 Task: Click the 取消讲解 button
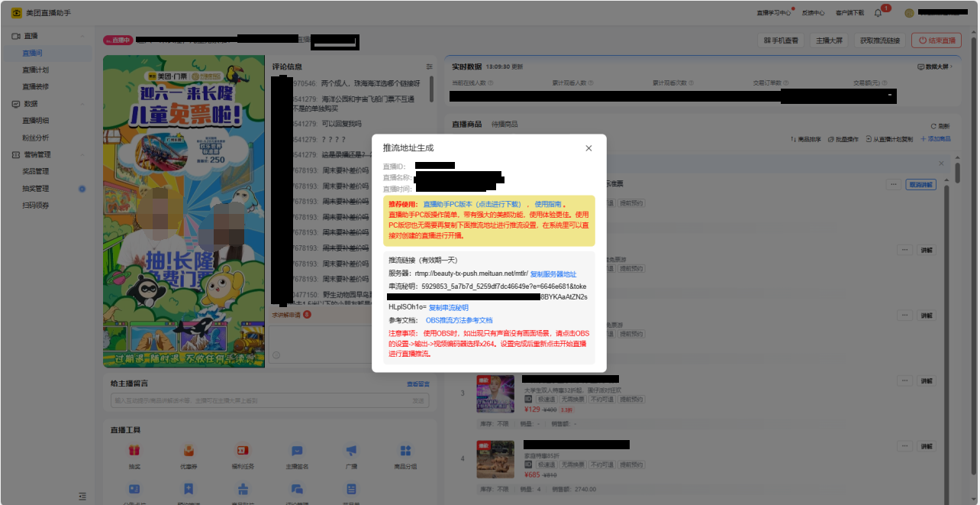920,185
